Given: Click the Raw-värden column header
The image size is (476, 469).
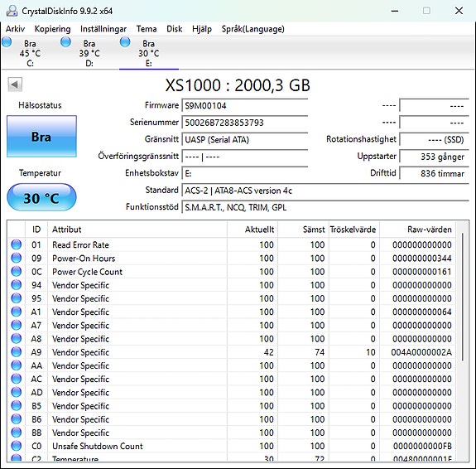Looking at the screenshot, I should point(417,230).
